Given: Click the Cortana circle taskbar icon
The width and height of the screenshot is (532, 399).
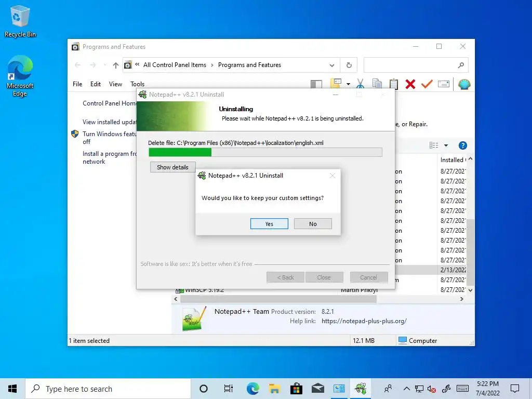Looking at the screenshot, I should pos(204,389).
